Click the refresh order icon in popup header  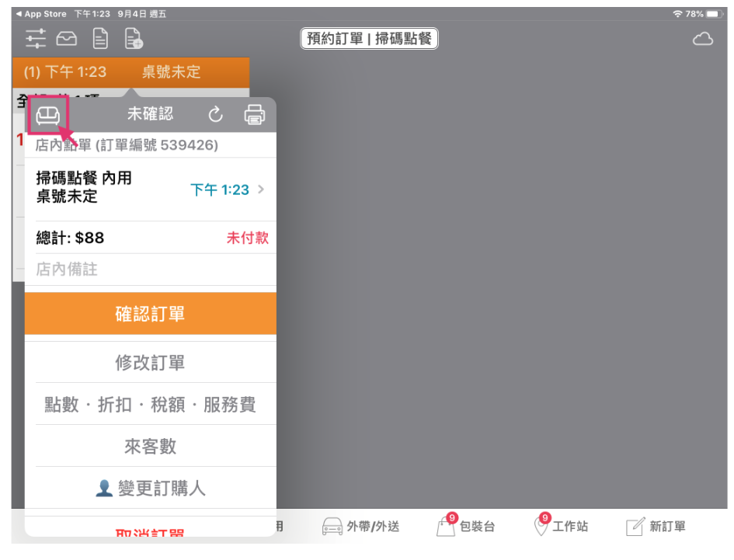click(x=216, y=115)
